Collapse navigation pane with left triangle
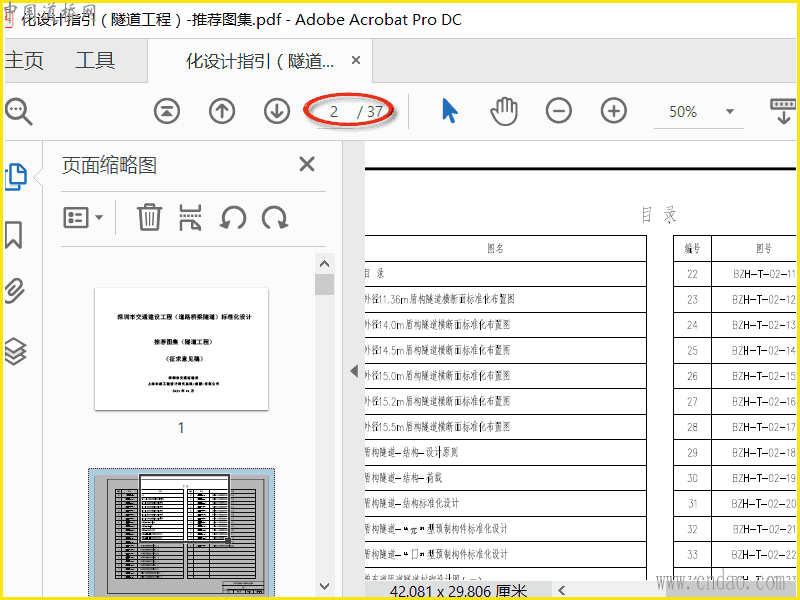Screen dimensions: 800x600 354,371
